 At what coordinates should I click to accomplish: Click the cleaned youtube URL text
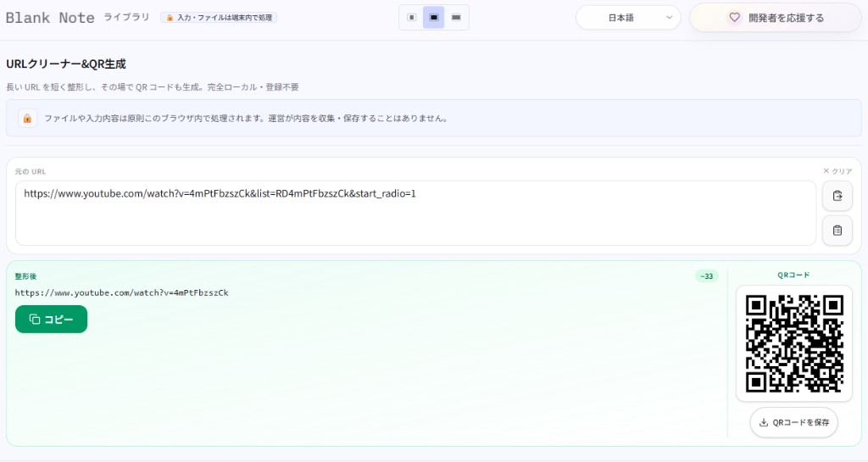[122, 292]
